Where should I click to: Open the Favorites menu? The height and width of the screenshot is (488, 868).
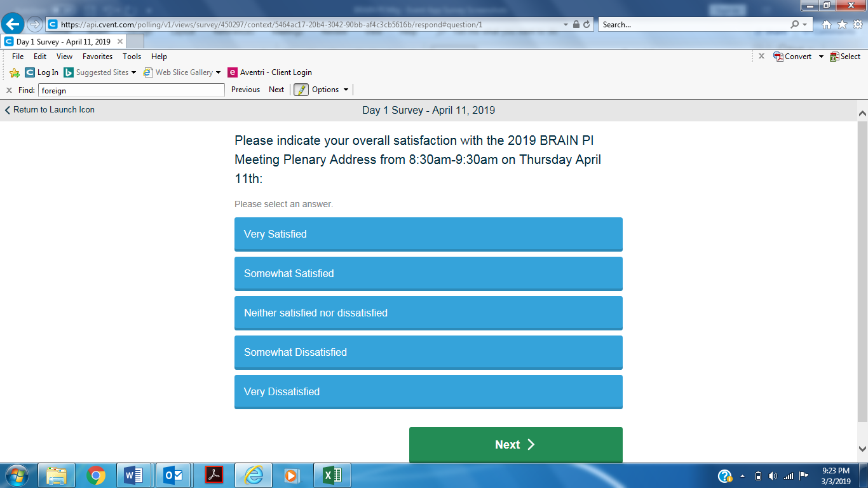tap(97, 57)
